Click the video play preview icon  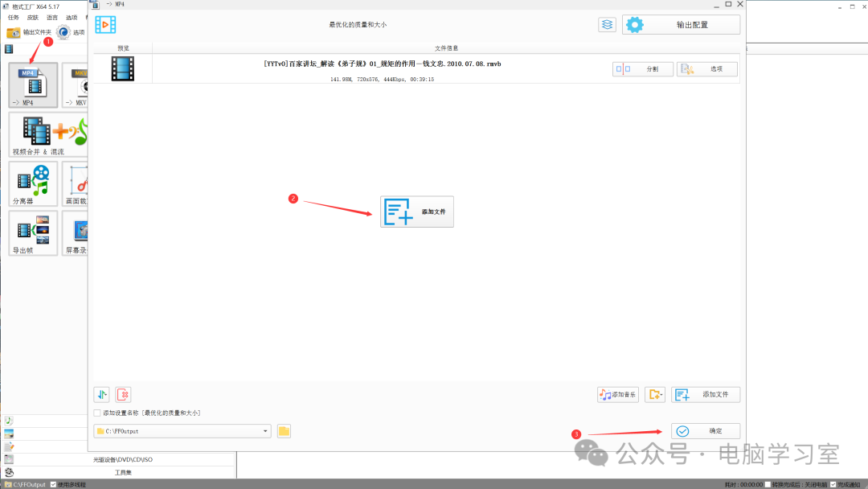point(105,25)
